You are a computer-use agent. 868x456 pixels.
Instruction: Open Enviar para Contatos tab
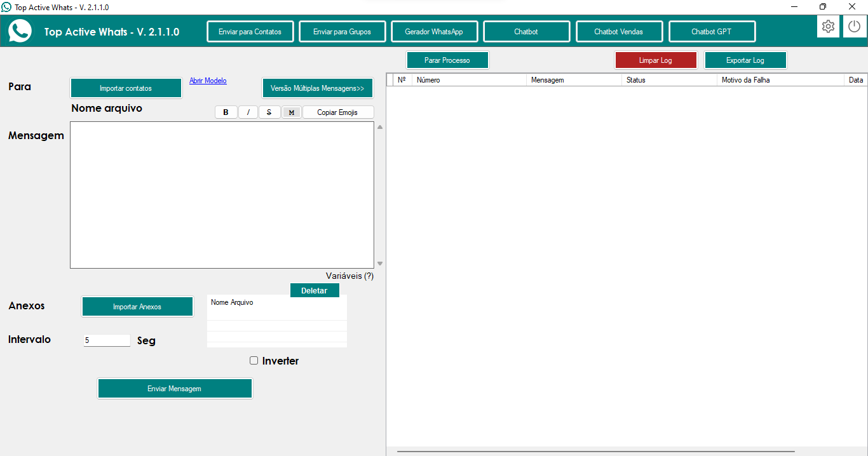pos(250,32)
